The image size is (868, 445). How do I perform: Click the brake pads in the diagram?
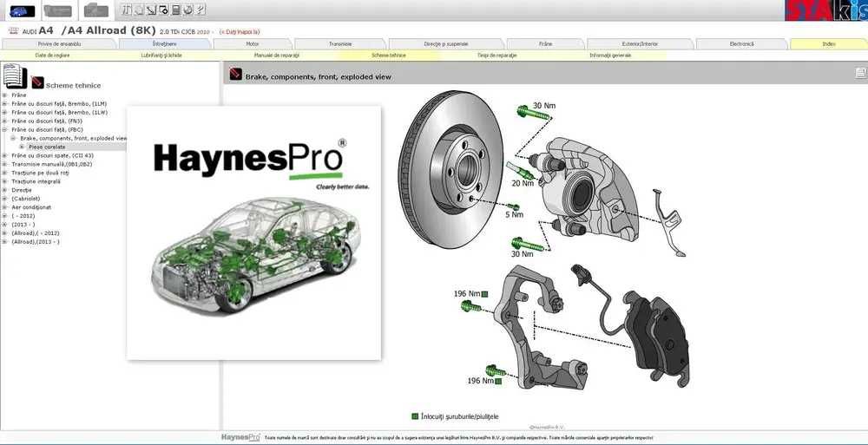tap(656, 338)
